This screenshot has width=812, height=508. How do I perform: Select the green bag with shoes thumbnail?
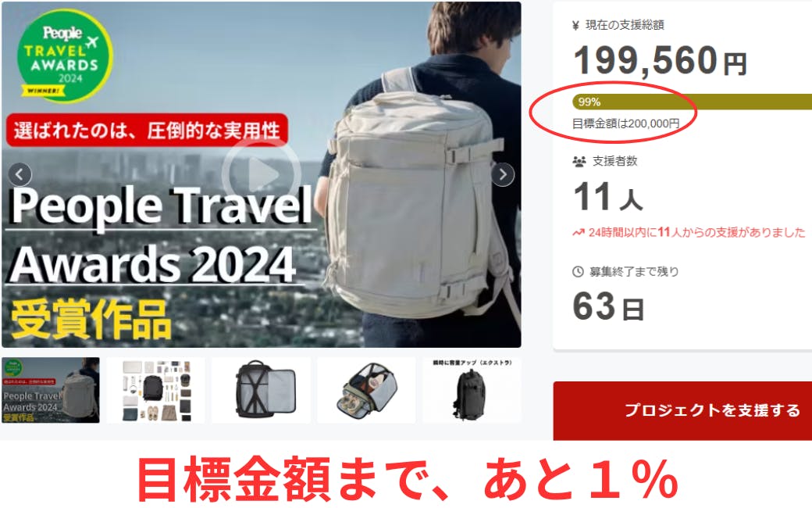(x=367, y=390)
